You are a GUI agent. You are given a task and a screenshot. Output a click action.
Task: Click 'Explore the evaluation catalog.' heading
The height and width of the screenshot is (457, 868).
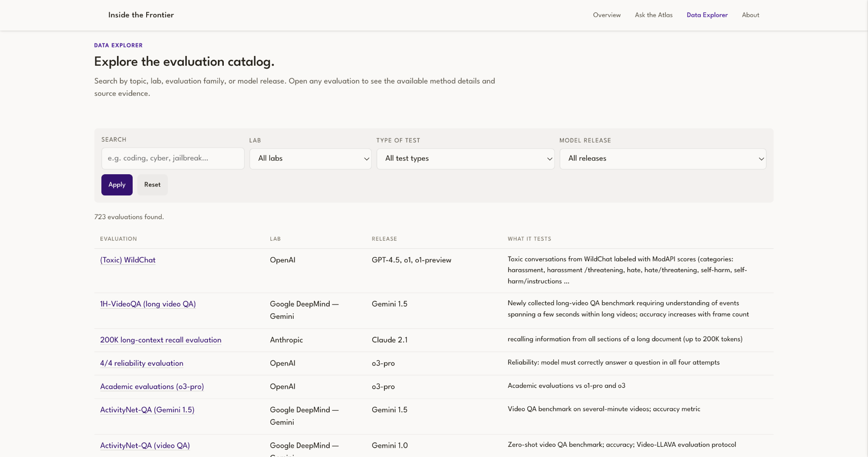pos(184,62)
